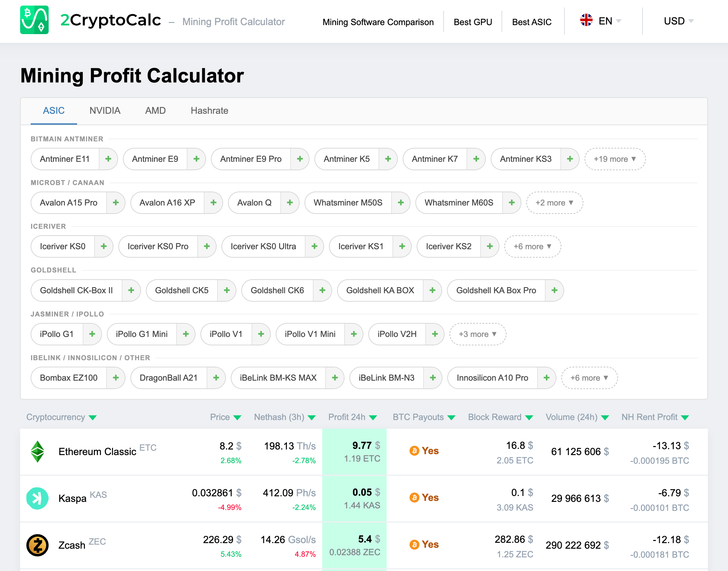The width and height of the screenshot is (728, 571).
Task: Click the Ethereum Classic coin icon
Action: [38, 451]
